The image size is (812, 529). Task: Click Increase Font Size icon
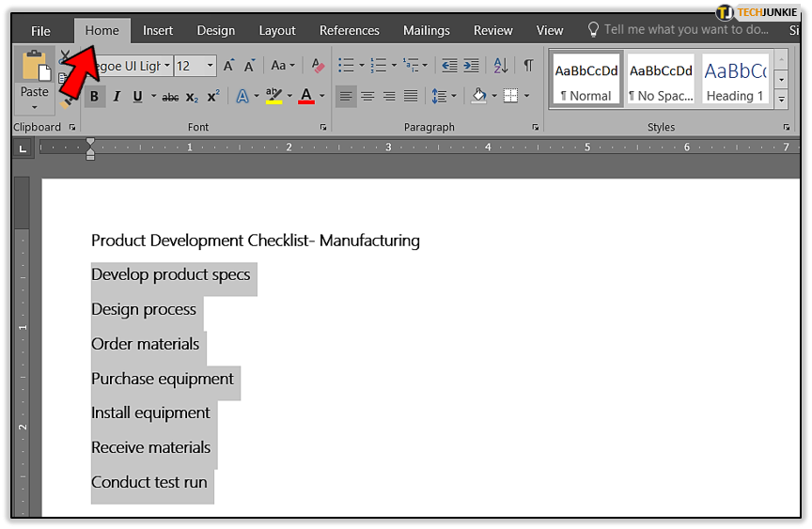tap(228, 66)
